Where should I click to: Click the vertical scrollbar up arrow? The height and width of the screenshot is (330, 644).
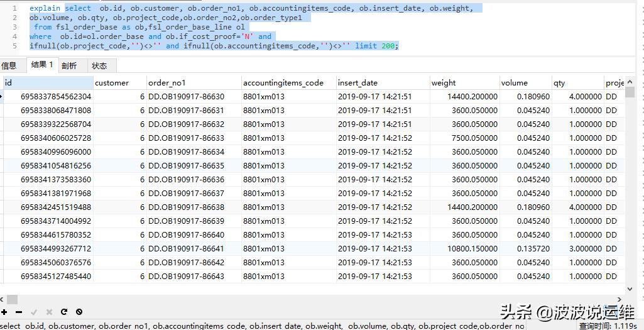point(630,82)
